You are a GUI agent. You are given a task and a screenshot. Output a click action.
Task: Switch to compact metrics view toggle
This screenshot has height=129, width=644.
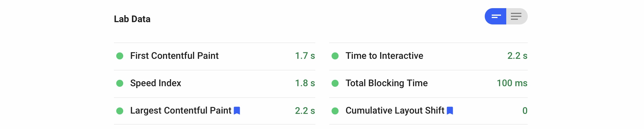coord(495,16)
